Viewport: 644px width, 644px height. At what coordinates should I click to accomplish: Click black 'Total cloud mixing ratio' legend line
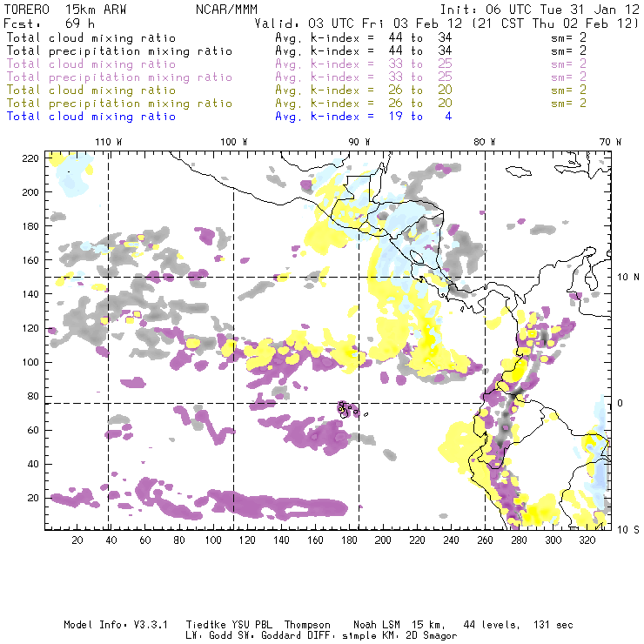coord(91,37)
